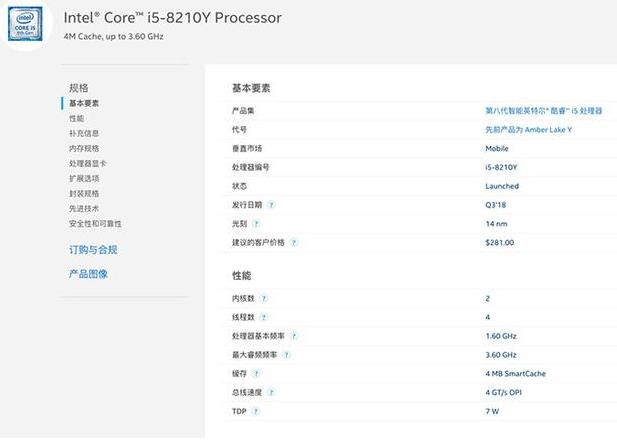Open help icon next to 缓存
The height and width of the screenshot is (444, 617).
point(256,373)
